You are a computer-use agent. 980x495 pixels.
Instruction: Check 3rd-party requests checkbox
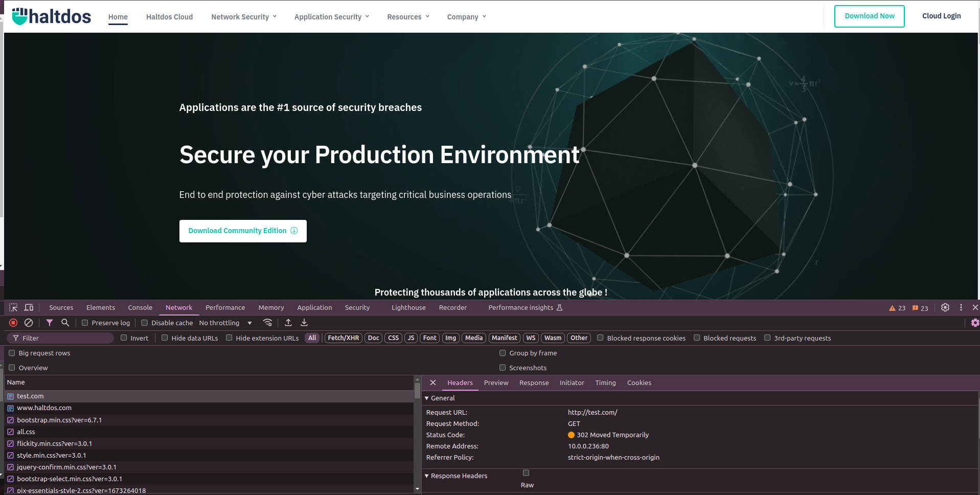(767, 337)
